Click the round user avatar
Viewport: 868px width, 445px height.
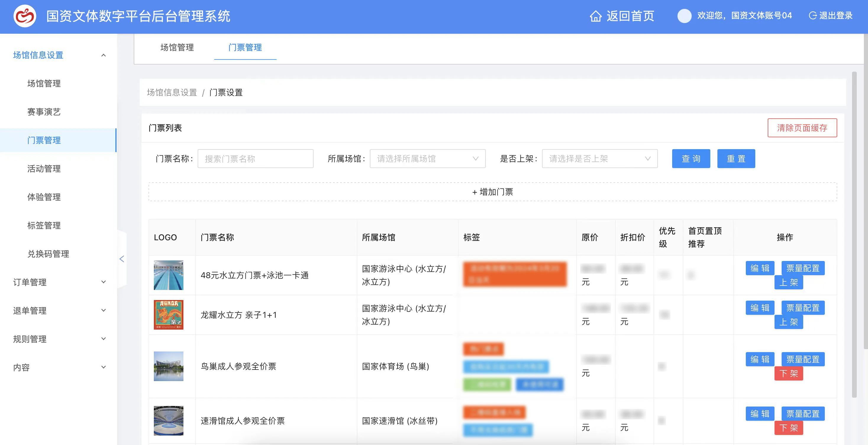point(684,16)
